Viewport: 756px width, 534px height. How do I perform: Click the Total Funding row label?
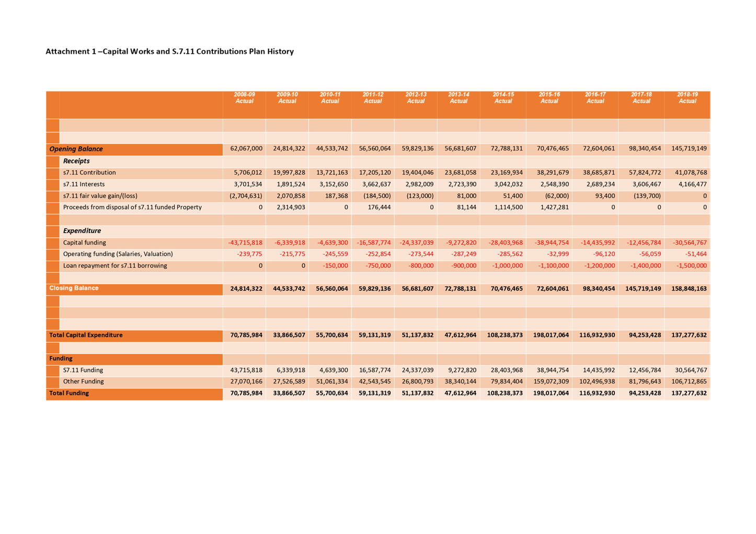tap(69, 393)
